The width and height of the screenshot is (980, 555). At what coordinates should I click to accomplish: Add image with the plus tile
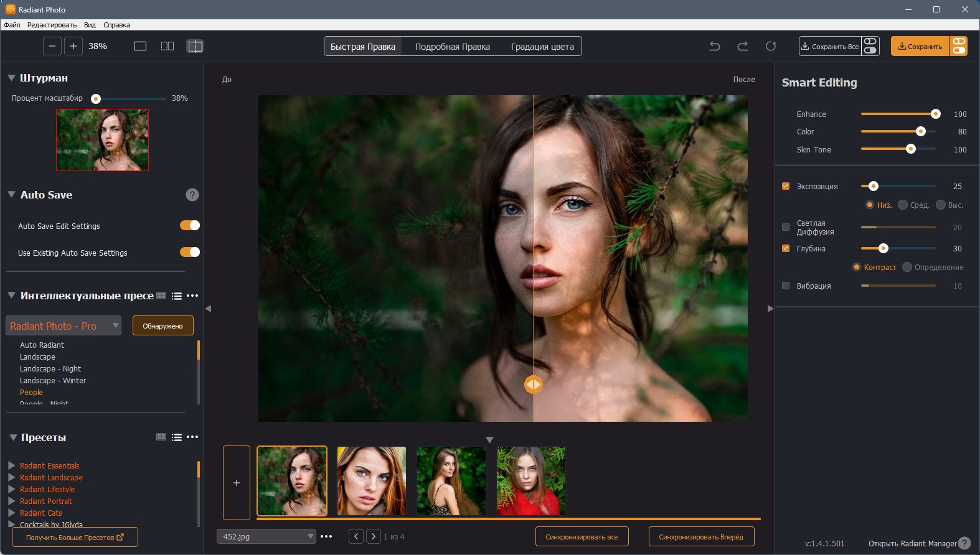[237, 483]
